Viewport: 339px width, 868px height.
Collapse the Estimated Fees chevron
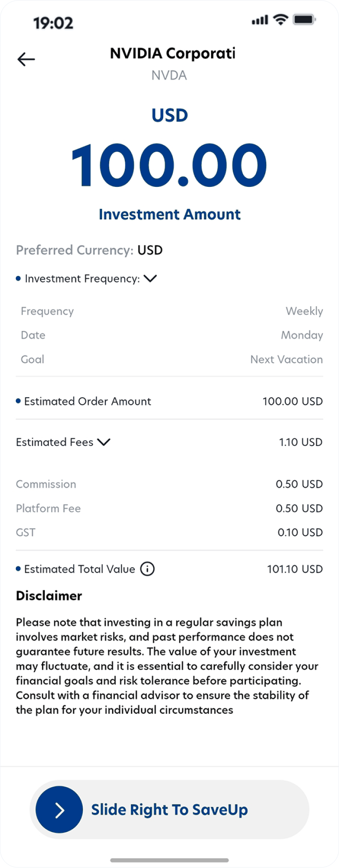pyautogui.click(x=104, y=442)
